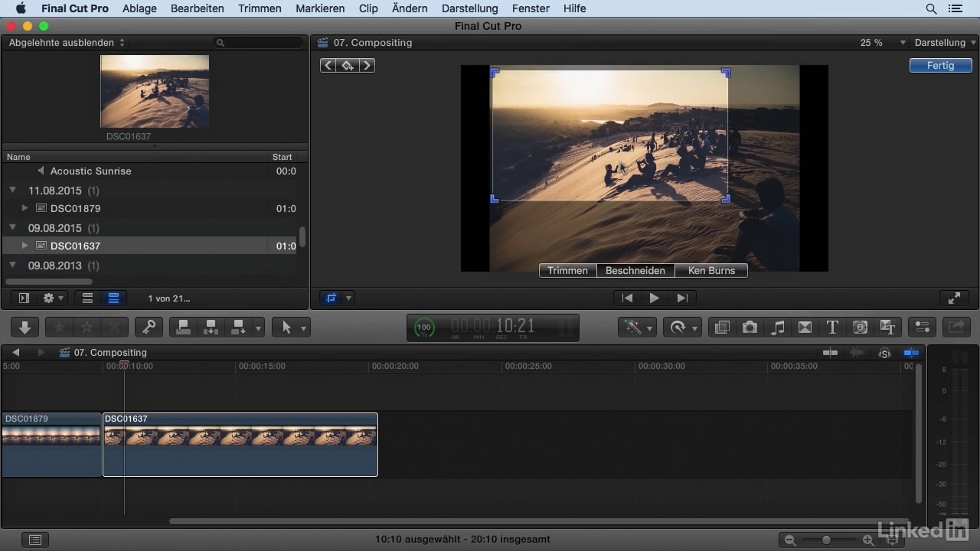The image size is (980, 551).
Task: Open the Share export button
Action: [x=955, y=328]
